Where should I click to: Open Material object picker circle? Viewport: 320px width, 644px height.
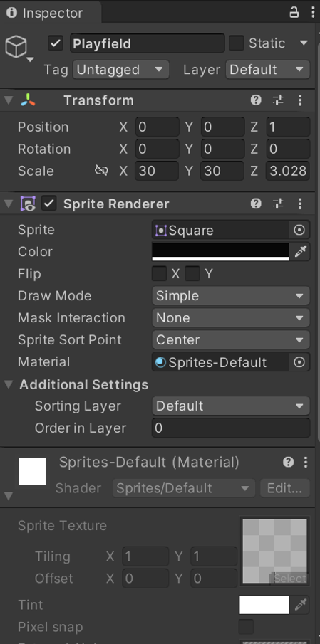click(x=299, y=362)
